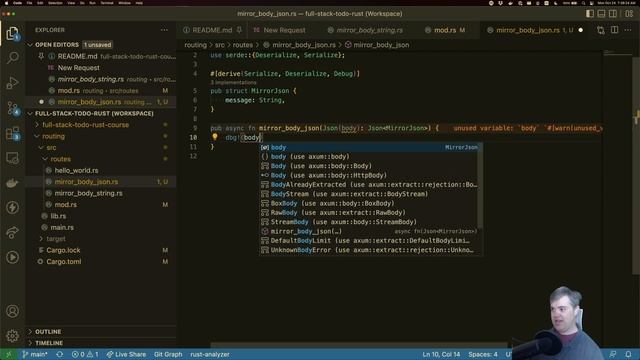640x360 pixels.
Task: Click the main branch in status bar
Action: click(35, 354)
